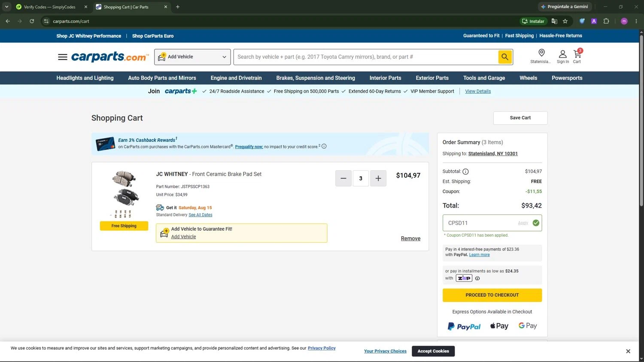Viewport: 644px width, 362px height.
Task: Open the hamburger menu next to CarParts logo
Action: (63, 57)
